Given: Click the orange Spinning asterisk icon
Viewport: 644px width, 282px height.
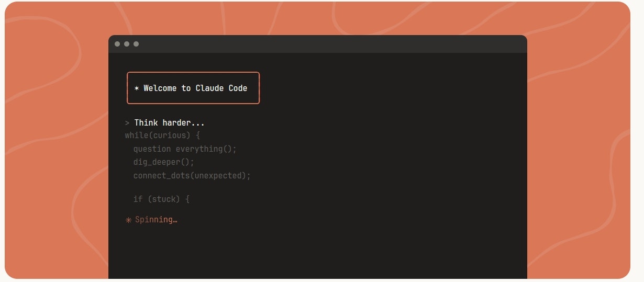Looking at the screenshot, I should (128, 220).
